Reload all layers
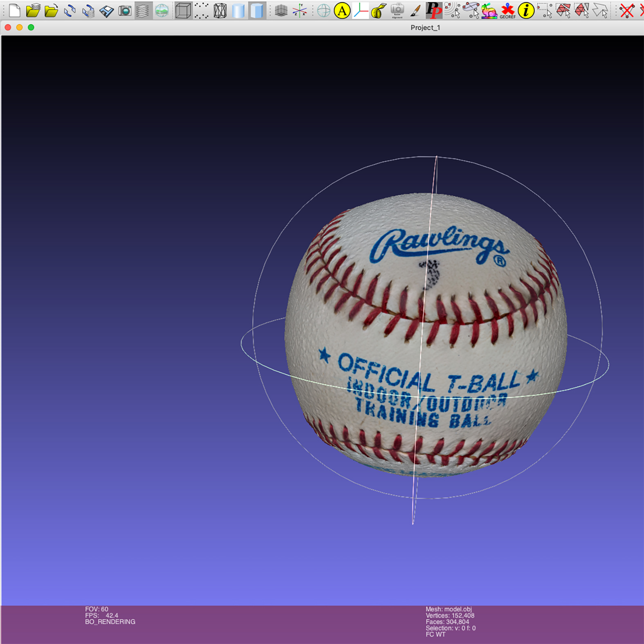 [x=88, y=11]
